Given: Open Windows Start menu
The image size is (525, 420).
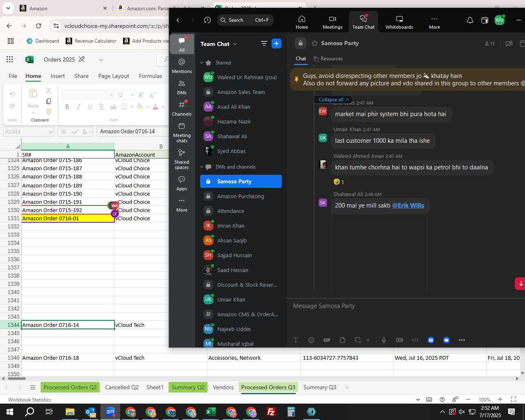Looking at the screenshot, I should point(10,412).
